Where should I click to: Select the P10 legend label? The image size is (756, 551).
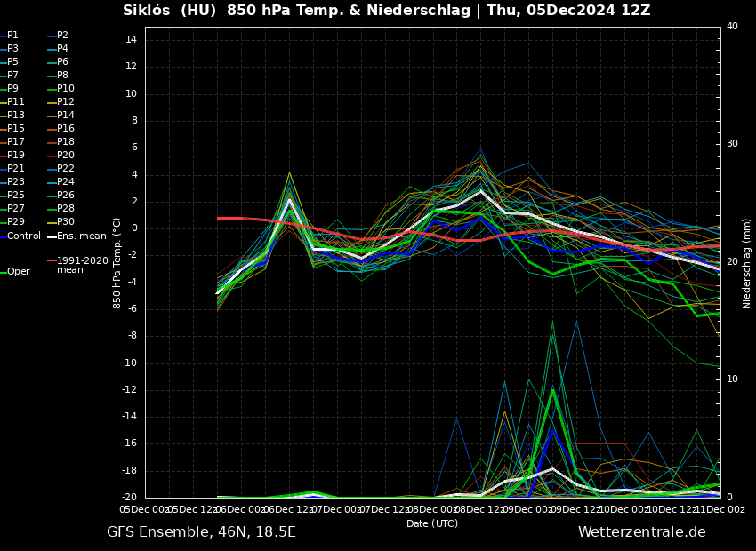(66, 89)
